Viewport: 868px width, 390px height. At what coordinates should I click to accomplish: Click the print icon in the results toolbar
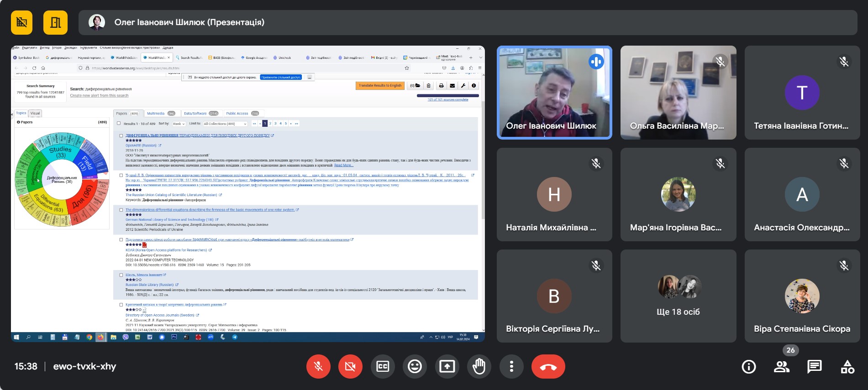pyautogui.click(x=441, y=85)
